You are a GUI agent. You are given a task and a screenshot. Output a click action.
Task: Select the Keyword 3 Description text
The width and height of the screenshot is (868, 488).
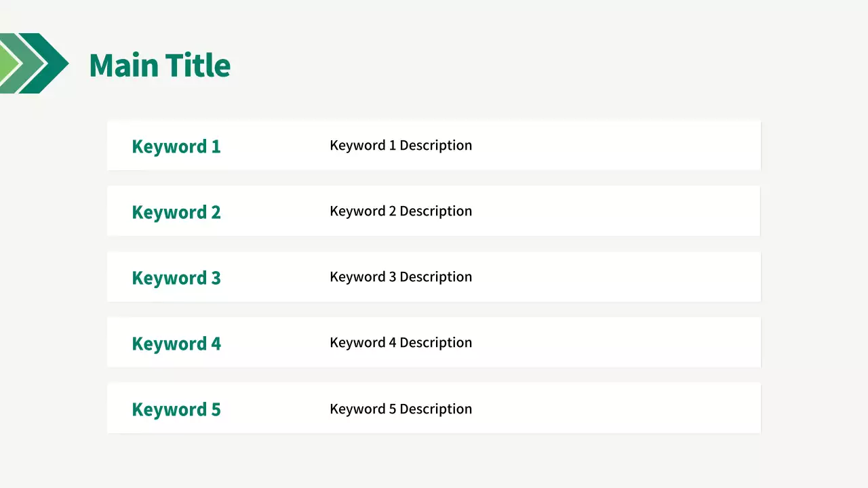pyautogui.click(x=401, y=277)
